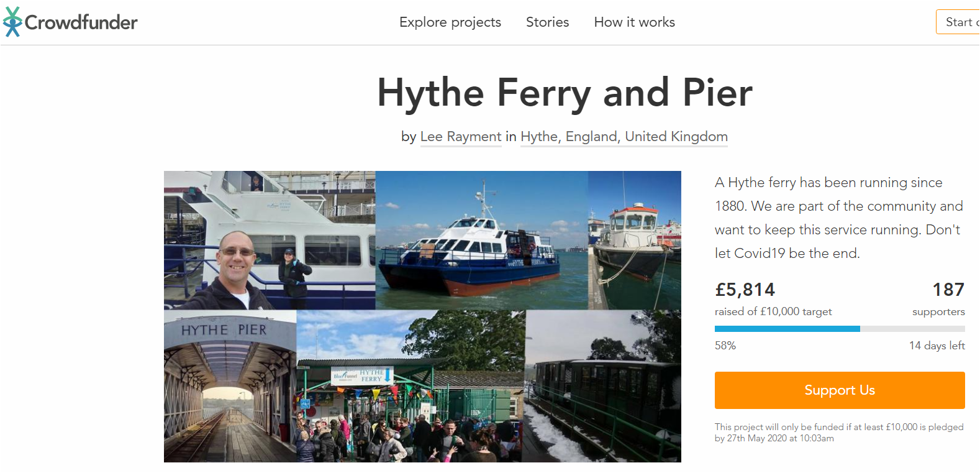Click the blue funding progress bar
This screenshot has height=473, width=980.
point(787,329)
